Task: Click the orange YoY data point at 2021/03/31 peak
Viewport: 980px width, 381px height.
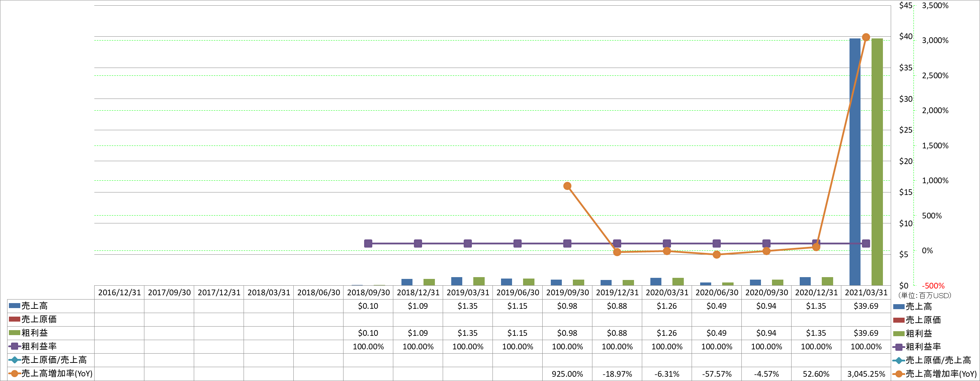Action: point(866,37)
